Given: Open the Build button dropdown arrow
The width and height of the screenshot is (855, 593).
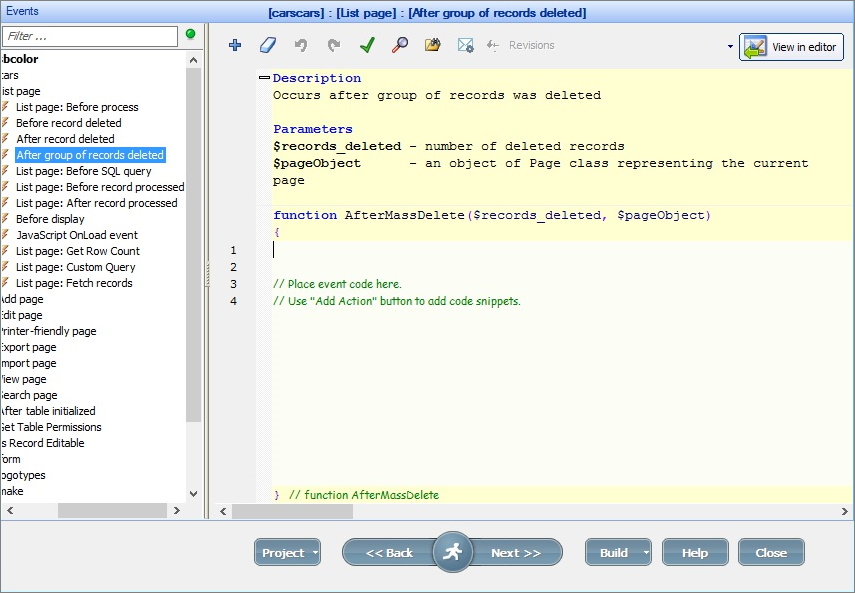Looking at the screenshot, I should (646, 553).
